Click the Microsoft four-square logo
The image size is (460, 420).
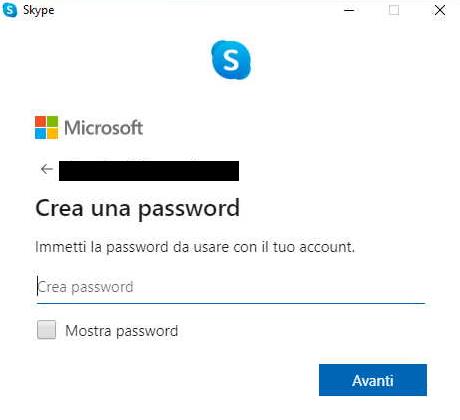pos(46,127)
